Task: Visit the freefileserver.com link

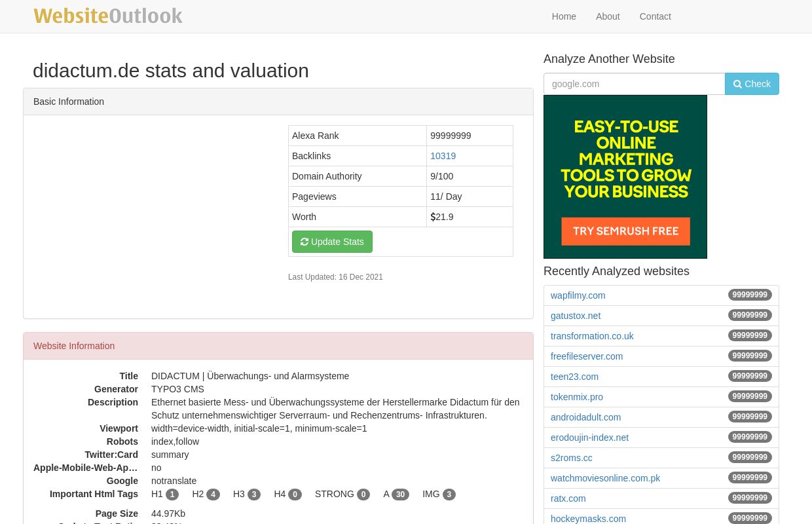Action: point(587,356)
